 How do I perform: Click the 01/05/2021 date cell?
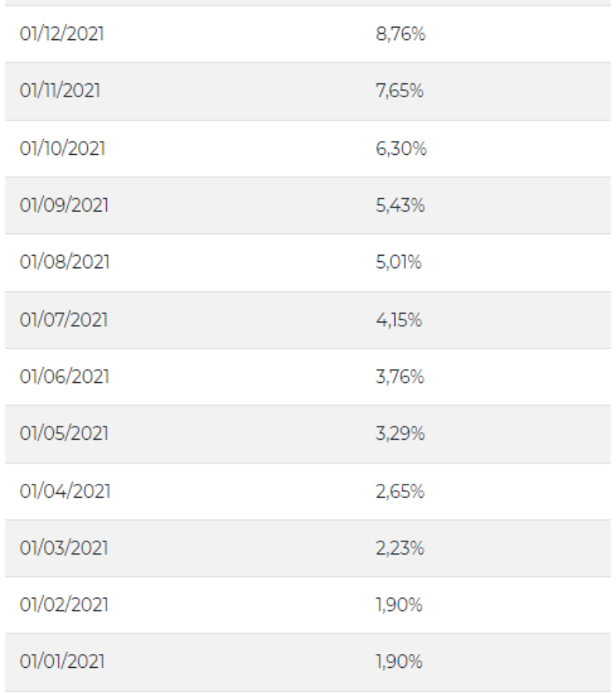coord(62,434)
